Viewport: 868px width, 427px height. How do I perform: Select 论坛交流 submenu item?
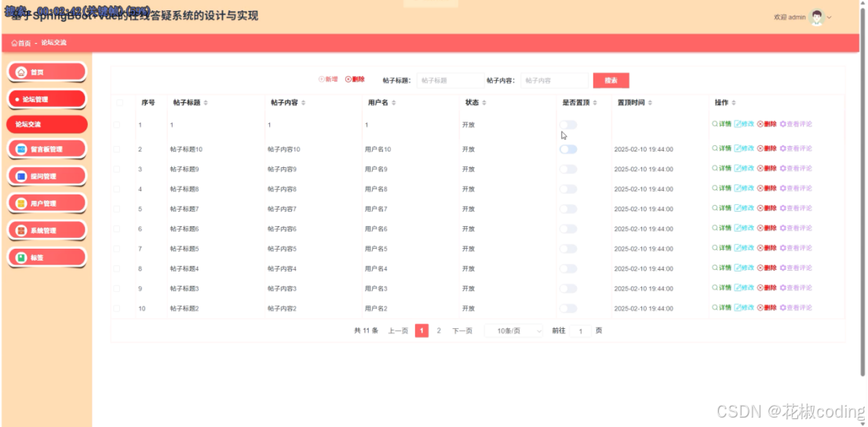(47, 125)
